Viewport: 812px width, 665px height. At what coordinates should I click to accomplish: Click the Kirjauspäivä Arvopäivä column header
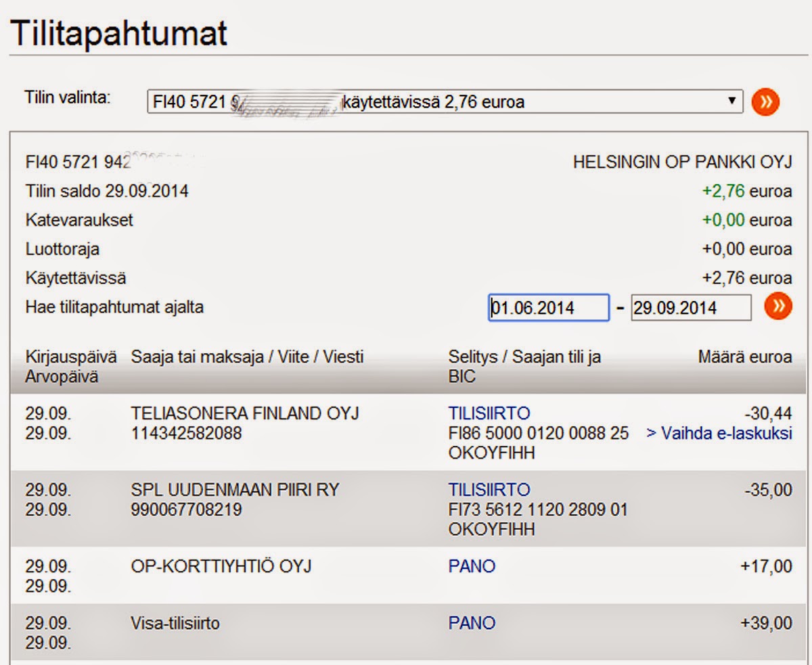point(70,366)
